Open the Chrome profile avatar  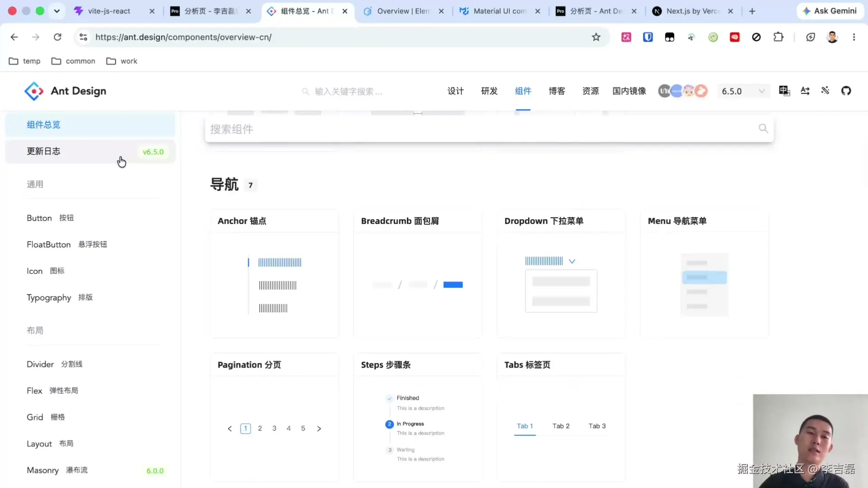pyautogui.click(x=832, y=37)
